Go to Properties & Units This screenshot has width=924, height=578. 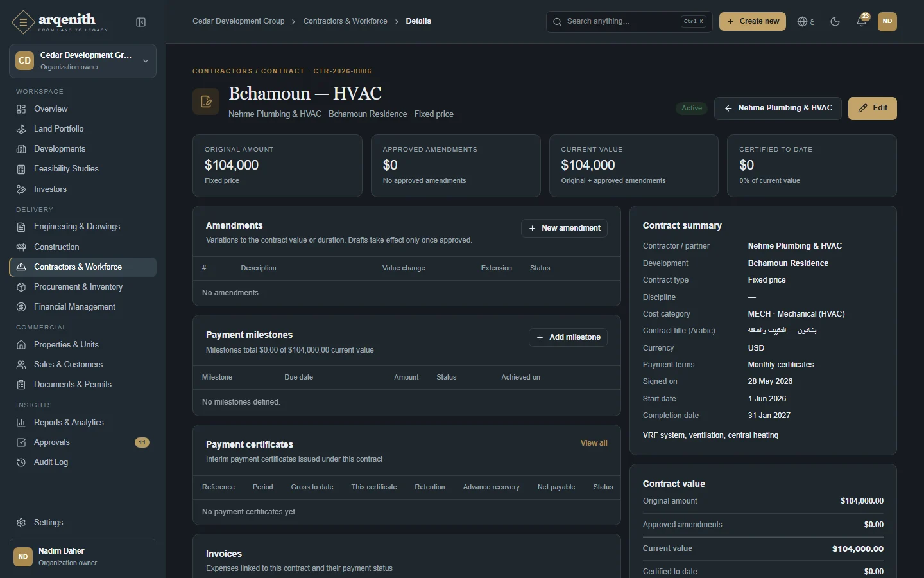tap(83, 345)
